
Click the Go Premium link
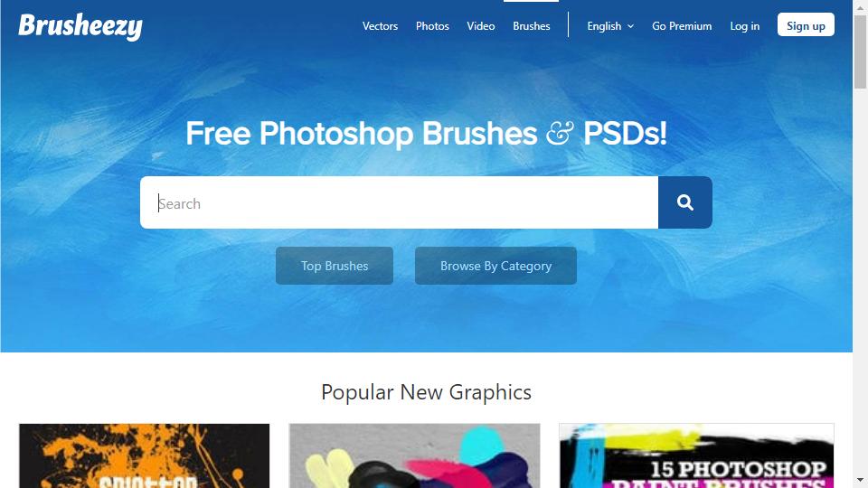(682, 26)
